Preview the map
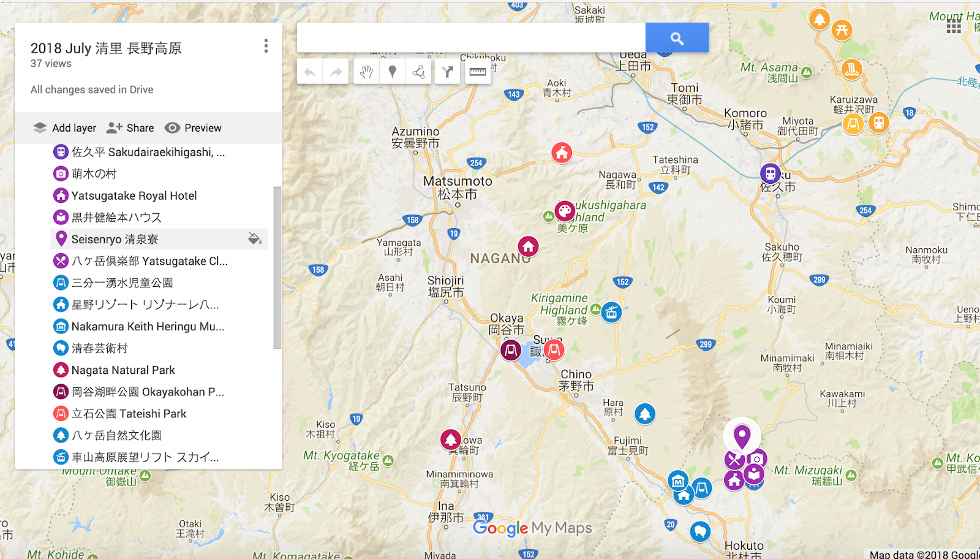Viewport: 980px width, 559px height. pos(193,127)
